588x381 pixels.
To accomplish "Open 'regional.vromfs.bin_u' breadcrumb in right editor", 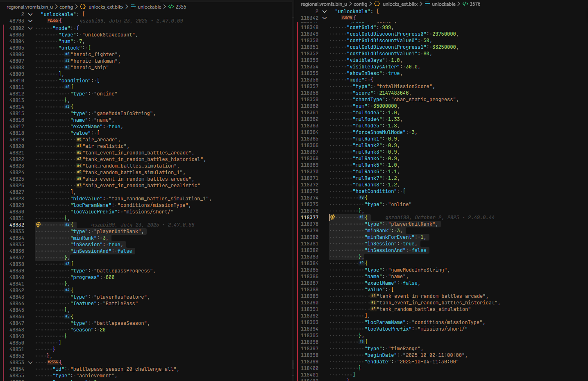I will [324, 4].
